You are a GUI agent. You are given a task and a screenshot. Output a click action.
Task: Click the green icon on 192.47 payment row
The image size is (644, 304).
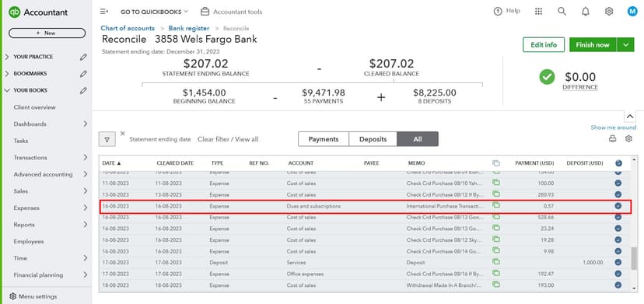coord(496,273)
